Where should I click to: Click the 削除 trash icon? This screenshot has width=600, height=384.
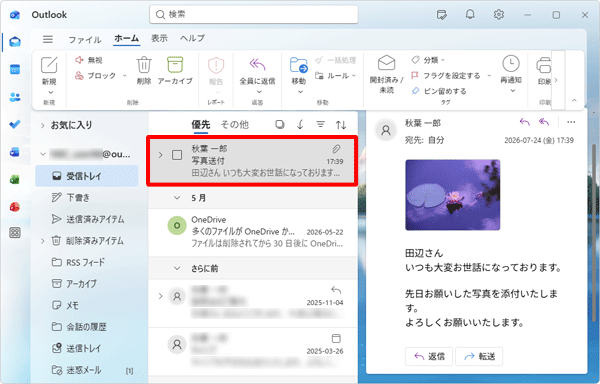coord(144,65)
